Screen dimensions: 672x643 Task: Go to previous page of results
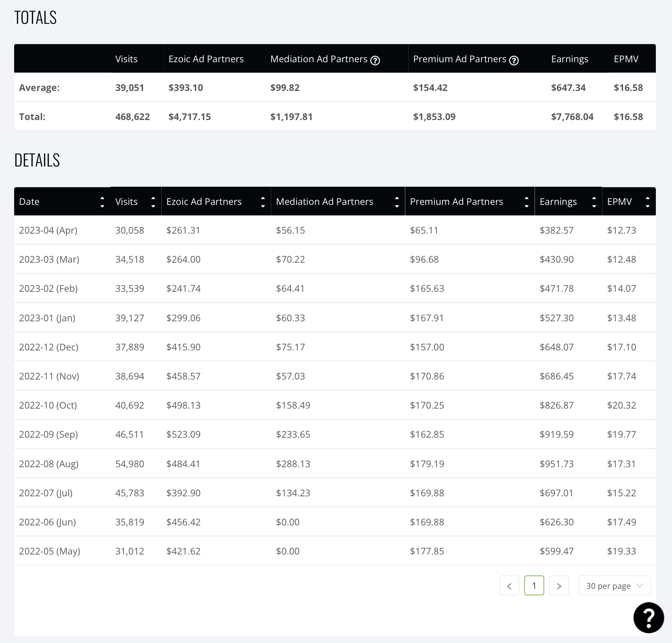(509, 586)
